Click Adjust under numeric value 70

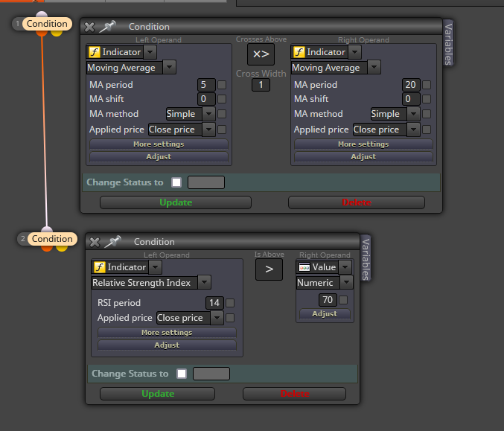(x=325, y=314)
